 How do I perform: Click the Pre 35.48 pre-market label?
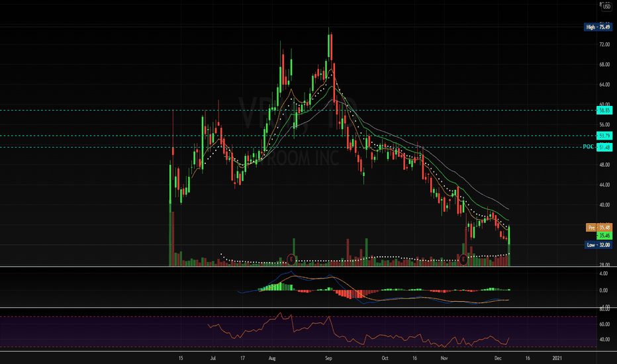599,228
